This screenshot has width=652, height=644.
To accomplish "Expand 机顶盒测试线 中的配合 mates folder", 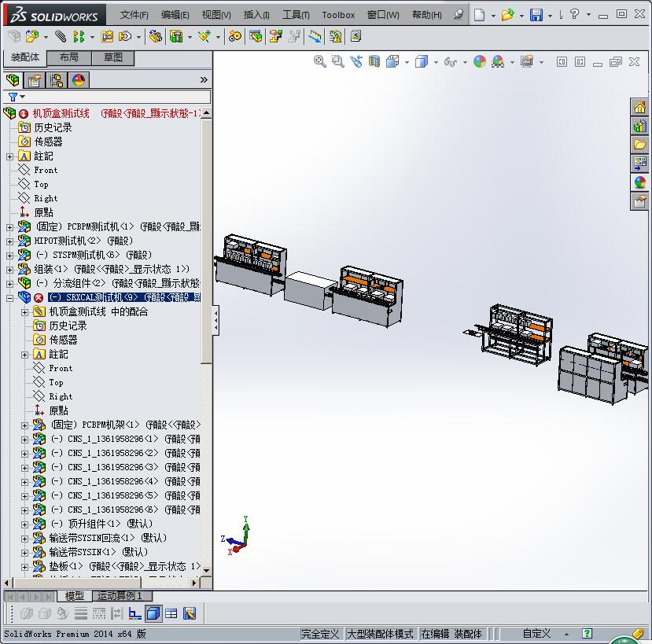I will tap(25, 312).
